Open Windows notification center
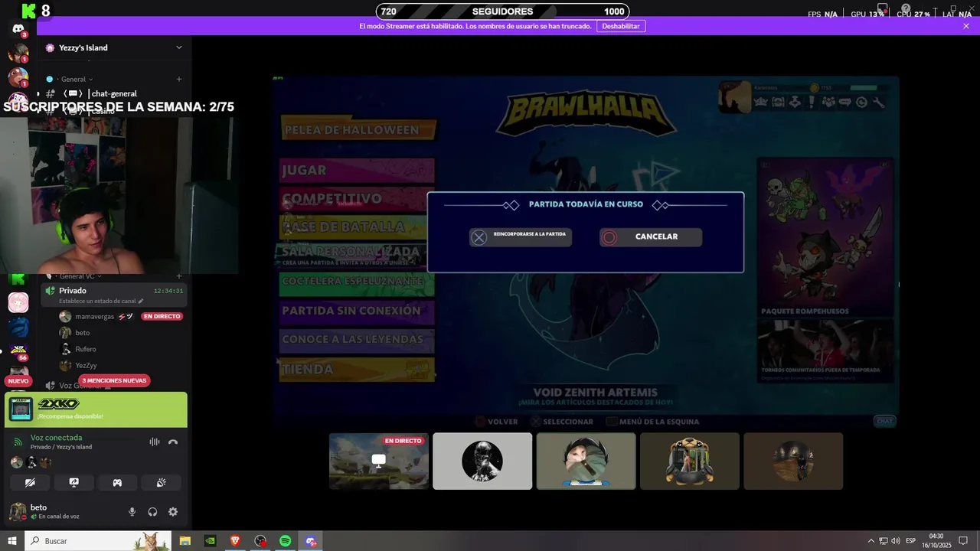 tap(963, 541)
